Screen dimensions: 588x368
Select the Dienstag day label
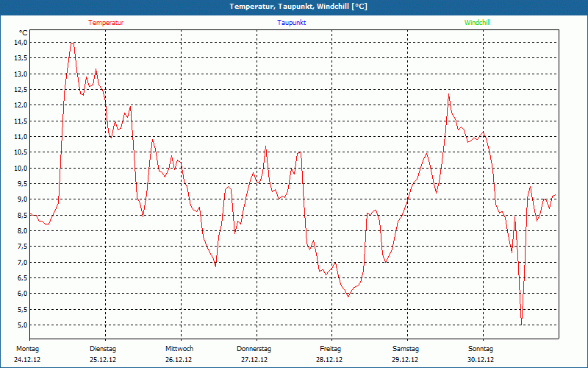click(103, 349)
